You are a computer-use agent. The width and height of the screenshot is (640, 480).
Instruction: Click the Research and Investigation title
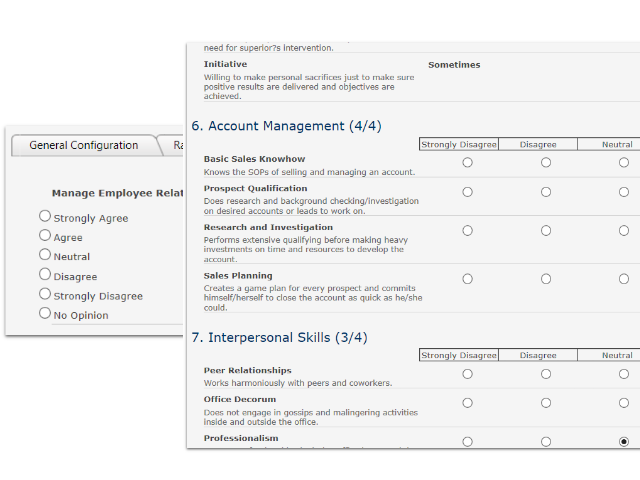pos(268,227)
